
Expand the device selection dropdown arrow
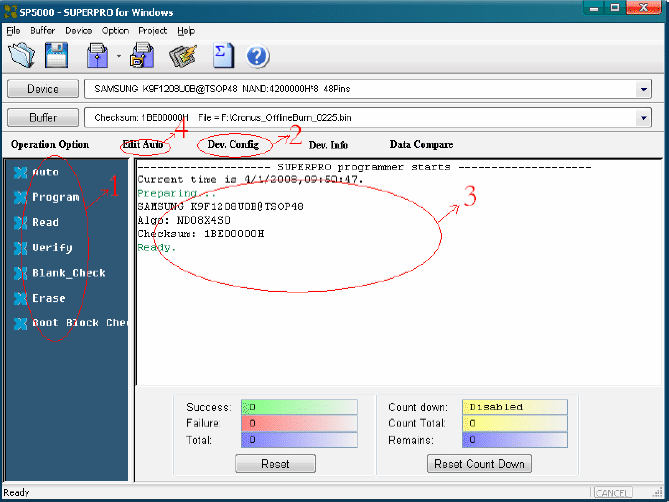point(643,89)
